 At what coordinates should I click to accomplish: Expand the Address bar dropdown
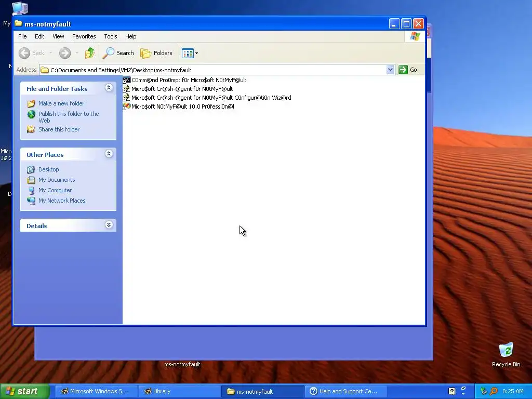click(x=390, y=70)
